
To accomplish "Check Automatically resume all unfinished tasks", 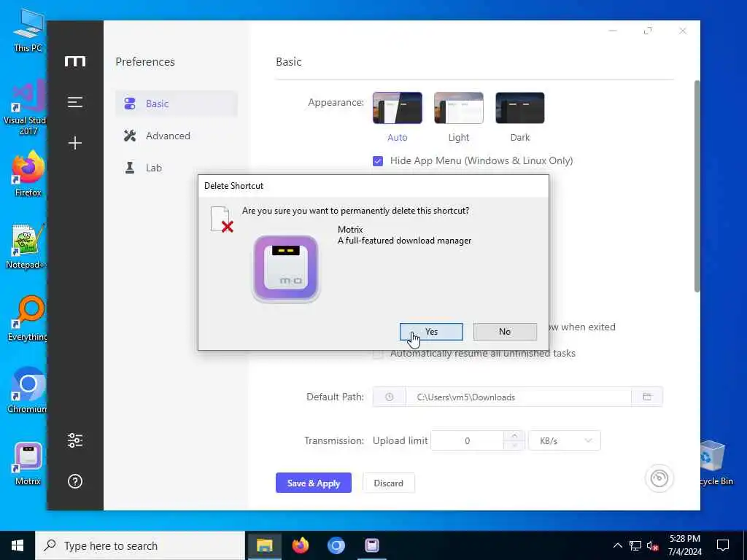I will click(x=378, y=354).
